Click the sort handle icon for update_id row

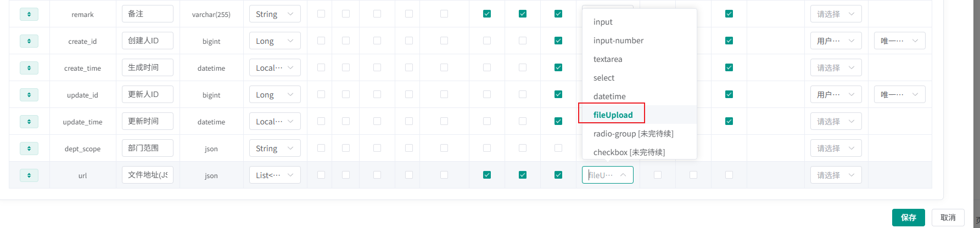point(29,95)
